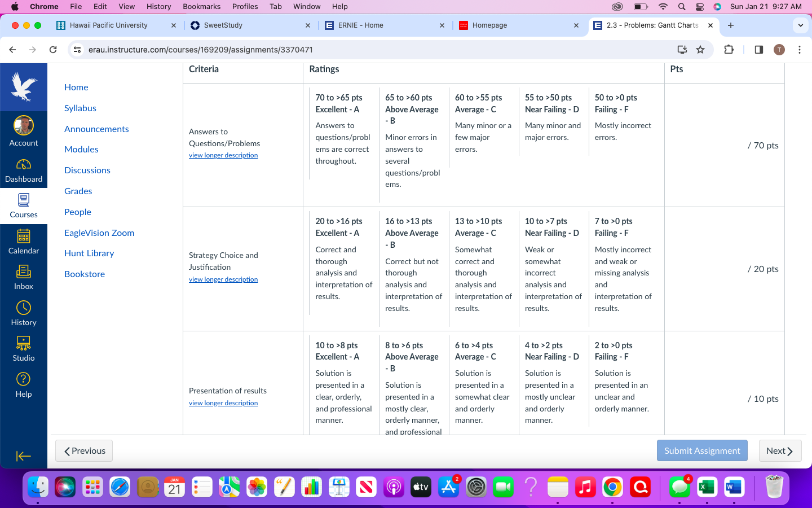Open the Help icon in sidebar

tap(24, 386)
